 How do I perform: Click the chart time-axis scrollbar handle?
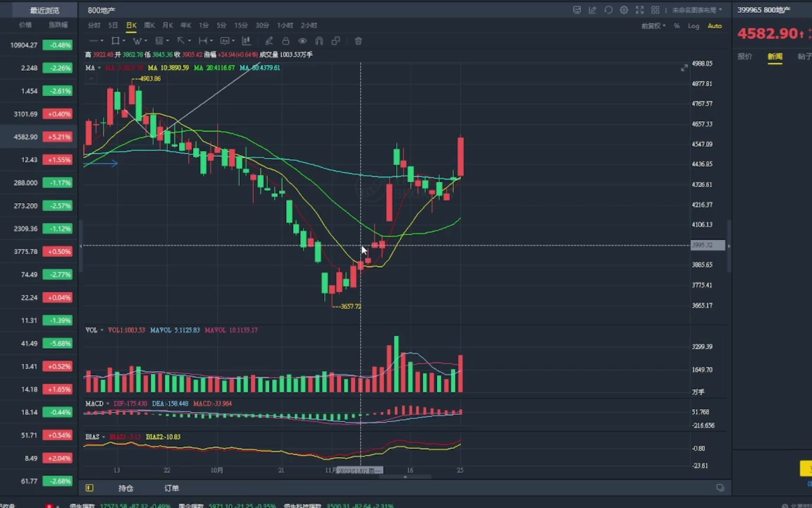pos(405,476)
